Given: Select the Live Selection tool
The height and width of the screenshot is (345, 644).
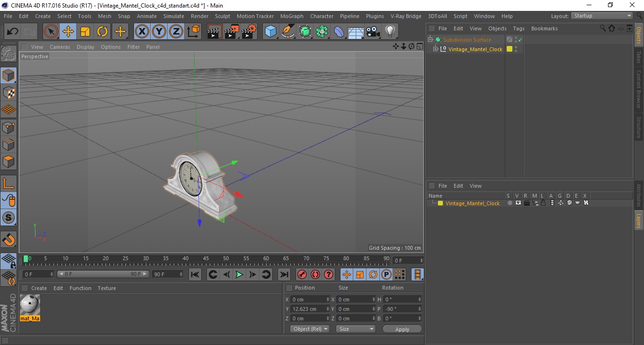Looking at the screenshot, I should [51, 32].
